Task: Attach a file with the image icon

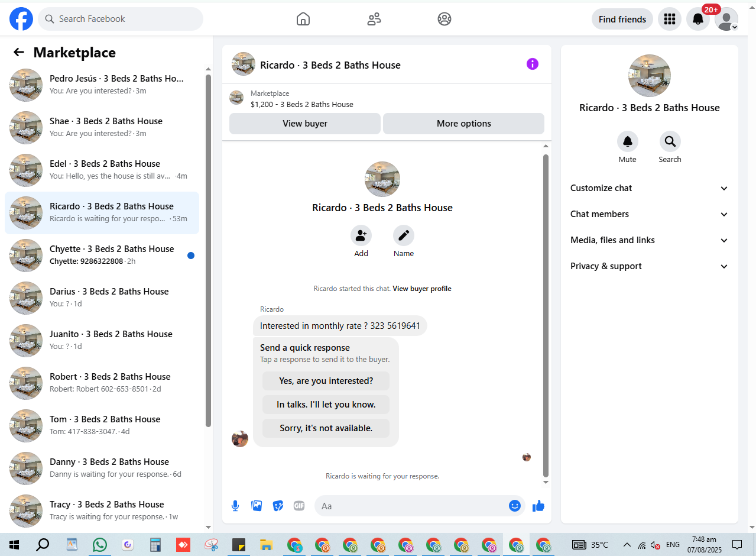Action: [257, 506]
